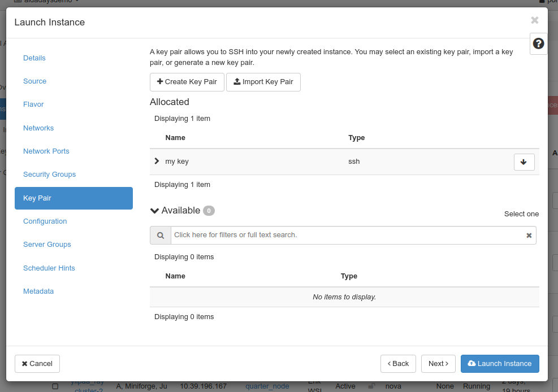
Task: Go Back to previous step
Action: pyautogui.click(x=398, y=364)
